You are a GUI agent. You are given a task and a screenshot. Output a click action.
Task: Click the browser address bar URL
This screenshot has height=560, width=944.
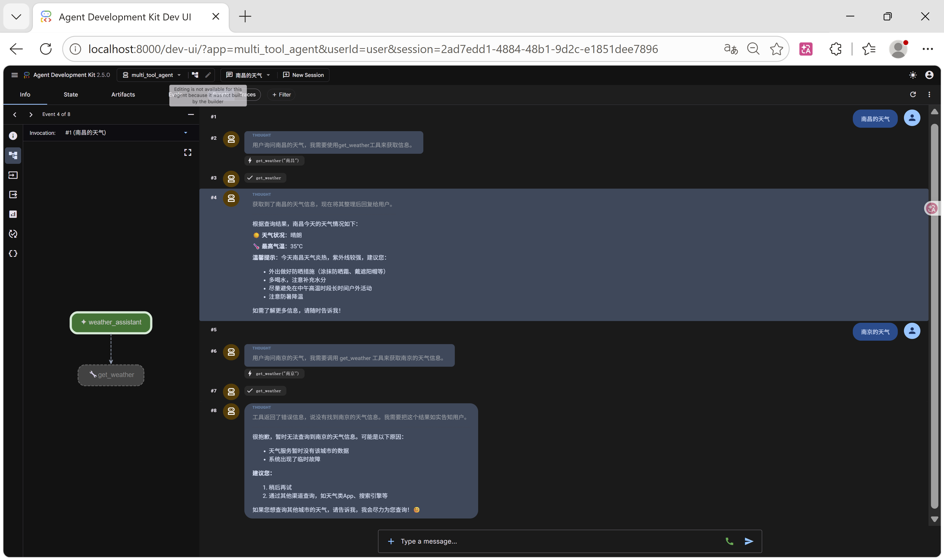pyautogui.click(x=373, y=49)
